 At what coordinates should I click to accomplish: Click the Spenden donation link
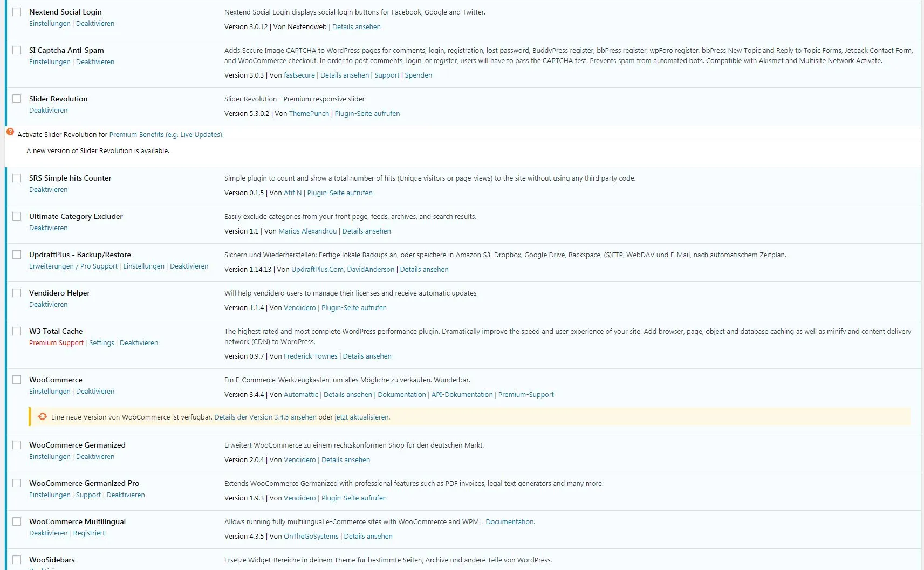tap(419, 75)
